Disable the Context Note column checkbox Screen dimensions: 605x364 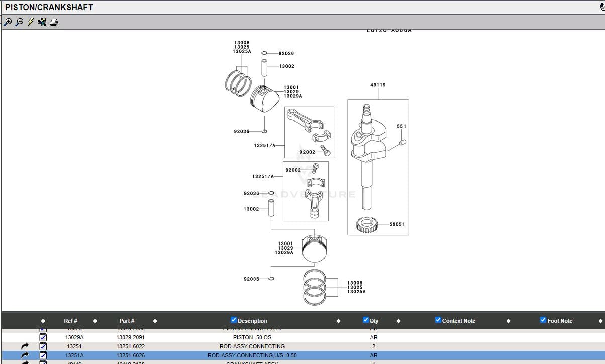click(438, 320)
